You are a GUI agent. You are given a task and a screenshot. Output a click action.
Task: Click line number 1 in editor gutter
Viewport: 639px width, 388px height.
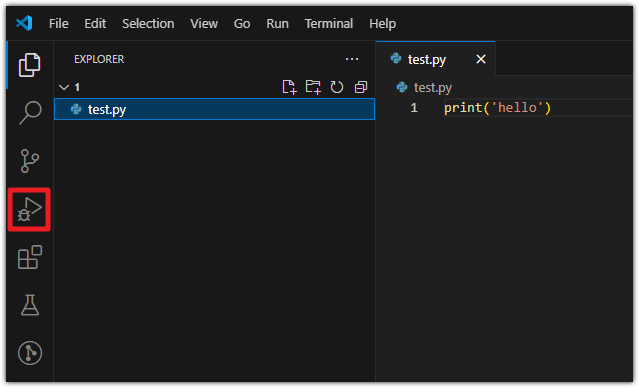coord(414,108)
